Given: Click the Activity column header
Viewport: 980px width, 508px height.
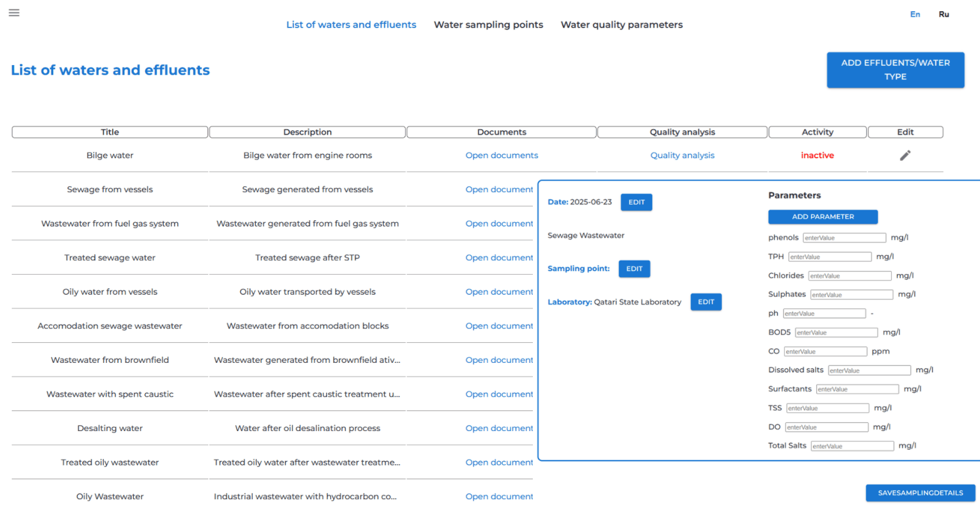Looking at the screenshot, I should tap(817, 132).
